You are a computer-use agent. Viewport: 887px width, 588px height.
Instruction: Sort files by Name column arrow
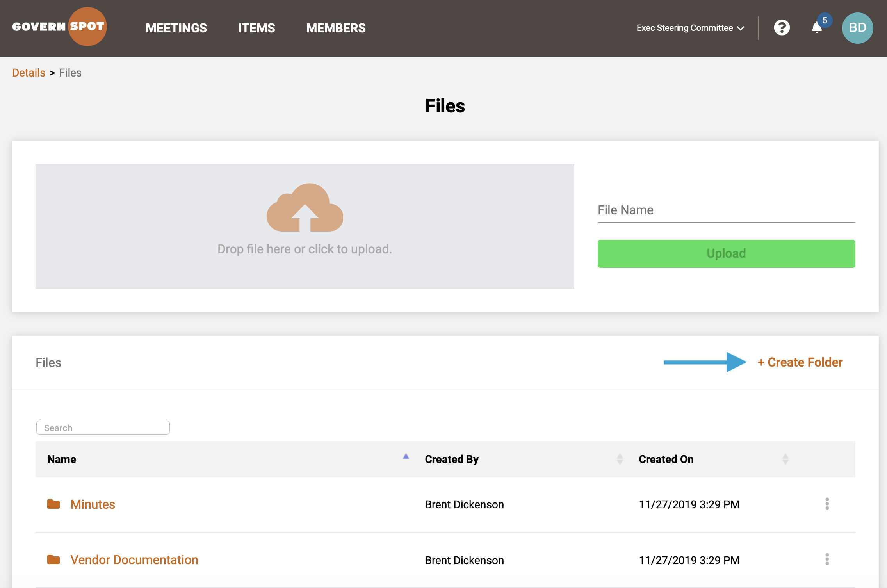pyautogui.click(x=406, y=456)
